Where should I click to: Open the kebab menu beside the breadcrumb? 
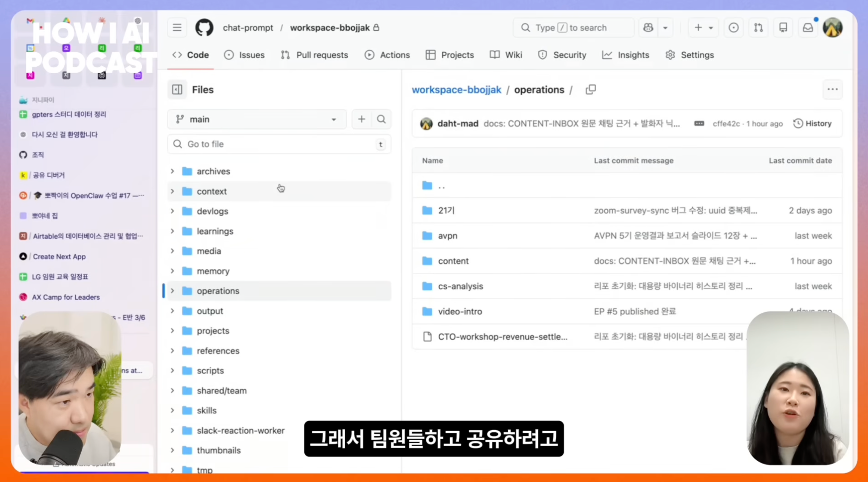click(832, 89)
